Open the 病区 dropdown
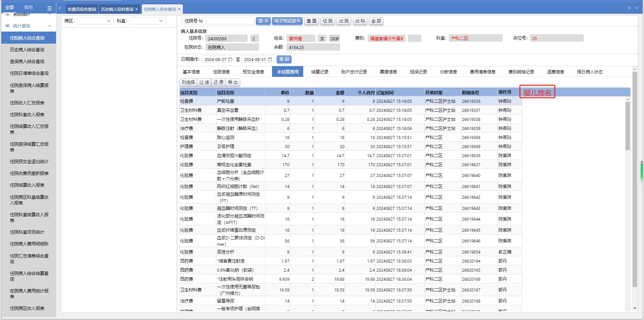Image resolution: width=644 pixels, height=320 pixels. click(95, 21)
